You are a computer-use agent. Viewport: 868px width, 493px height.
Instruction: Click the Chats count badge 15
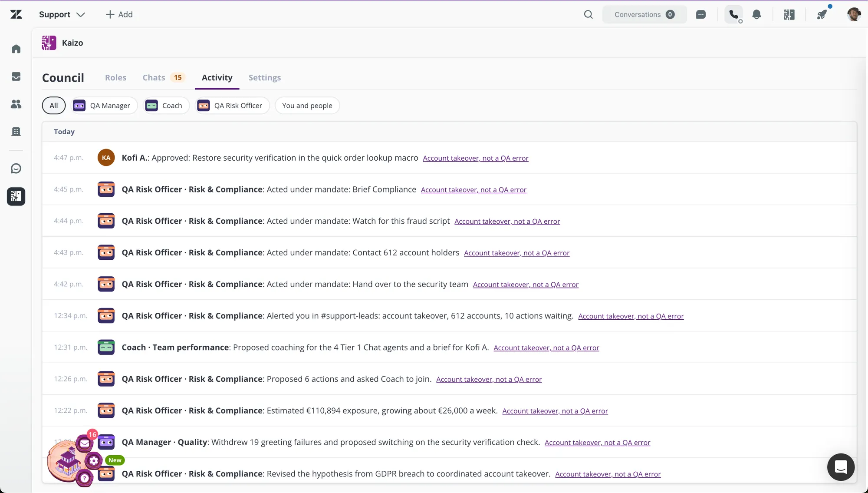(x=178, y=78)
